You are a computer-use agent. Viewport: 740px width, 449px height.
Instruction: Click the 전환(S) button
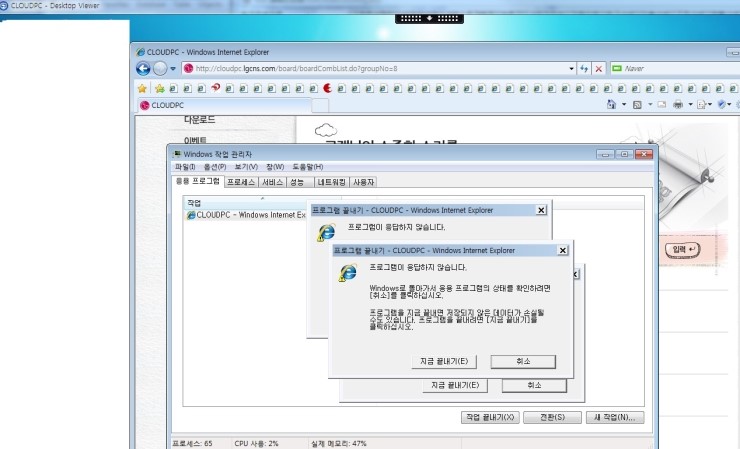pos(552,417)
